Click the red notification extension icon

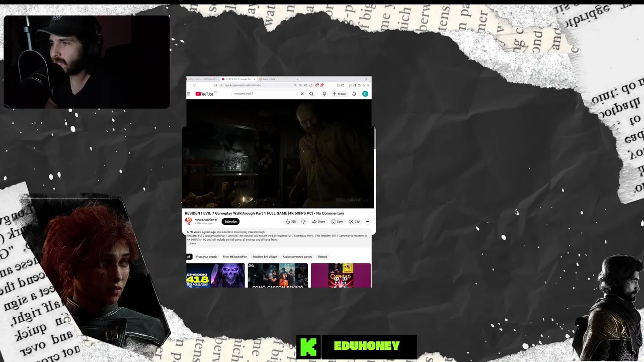coord(321,85)
